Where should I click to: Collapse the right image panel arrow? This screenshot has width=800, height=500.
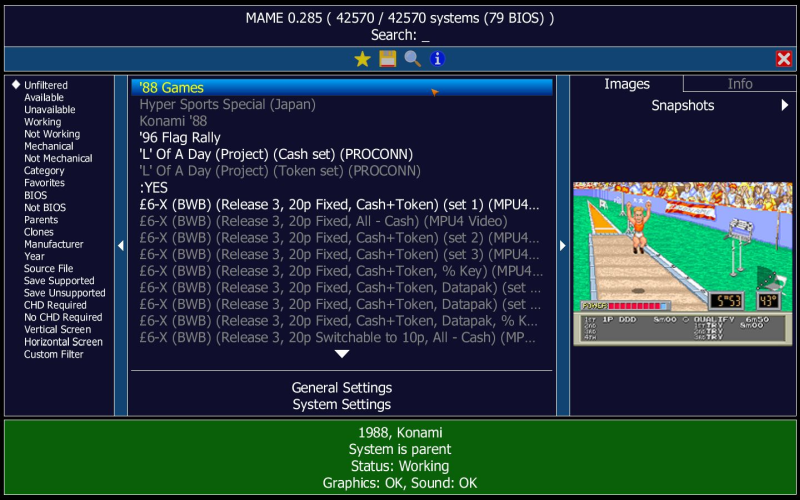tap(563, 246)
